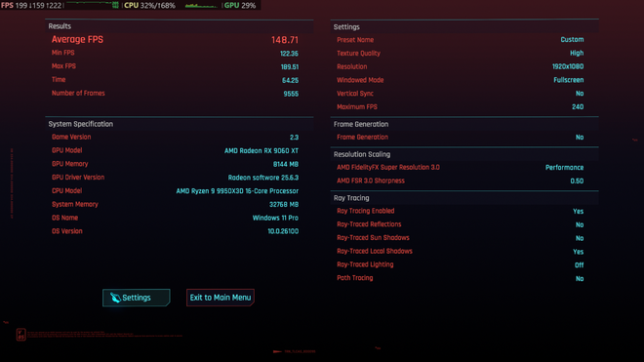
Task: Click the AMD FSR 3.0 Sharpness 0.50 value
Action: pyautogui.click(x=577, y=181)
